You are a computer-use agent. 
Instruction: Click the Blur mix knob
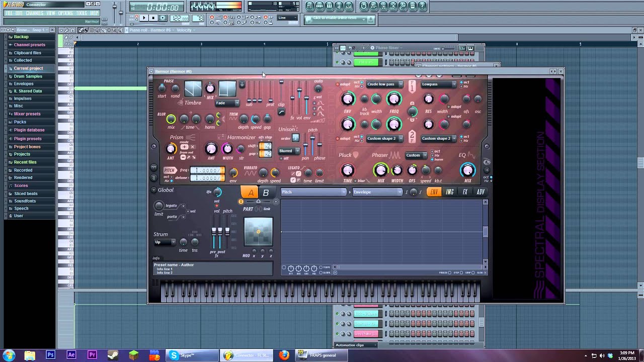tap(171, 119)
